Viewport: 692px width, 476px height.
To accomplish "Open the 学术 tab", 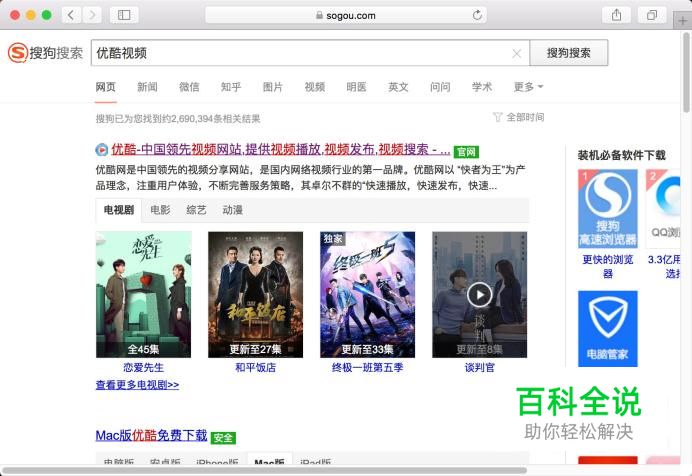I will coord(481,87).
